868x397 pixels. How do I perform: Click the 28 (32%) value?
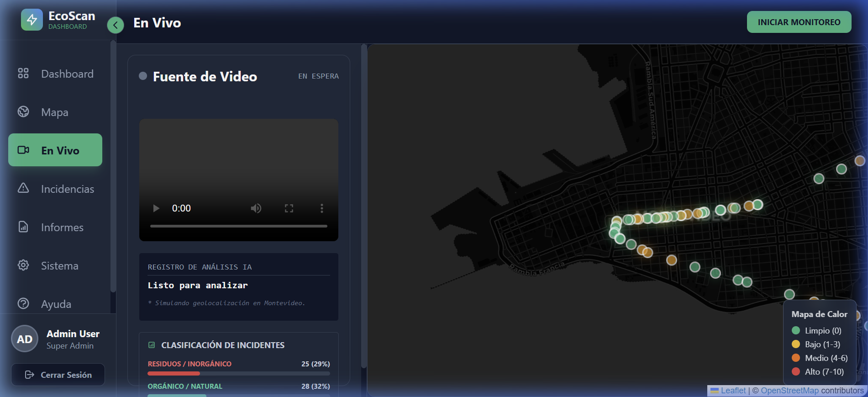pyautogui.click(x=316, y=386)
